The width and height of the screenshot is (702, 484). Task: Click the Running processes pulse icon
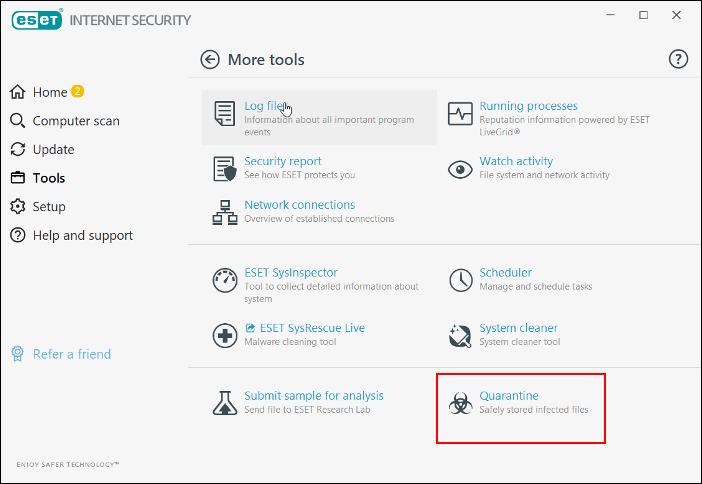tap(460, 113)
